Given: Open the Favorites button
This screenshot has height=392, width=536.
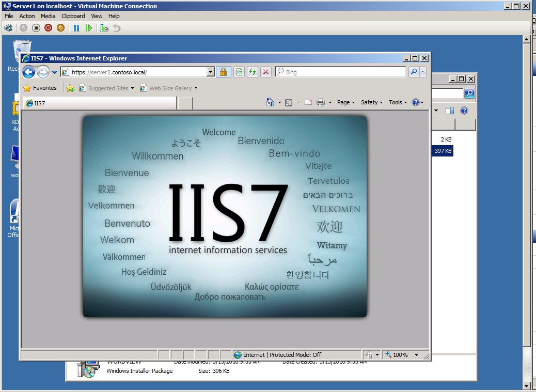Looking at the screenshot, I should (x=40, y=88).
